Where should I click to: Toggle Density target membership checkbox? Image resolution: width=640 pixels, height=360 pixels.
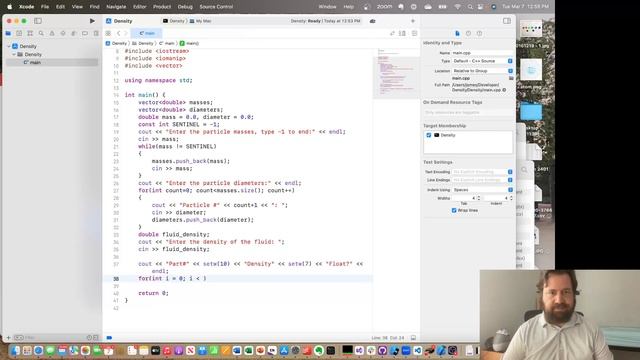point(429,135)
